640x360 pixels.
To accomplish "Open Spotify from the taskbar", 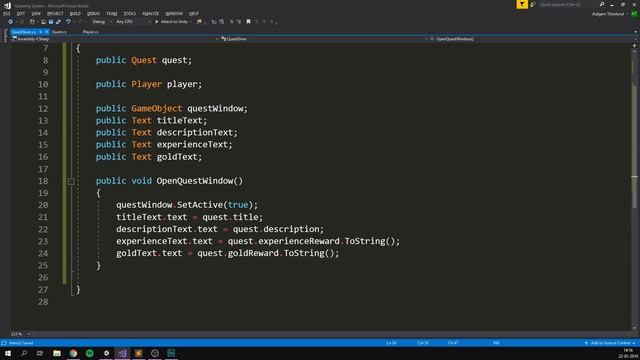I will coord(89,353).
